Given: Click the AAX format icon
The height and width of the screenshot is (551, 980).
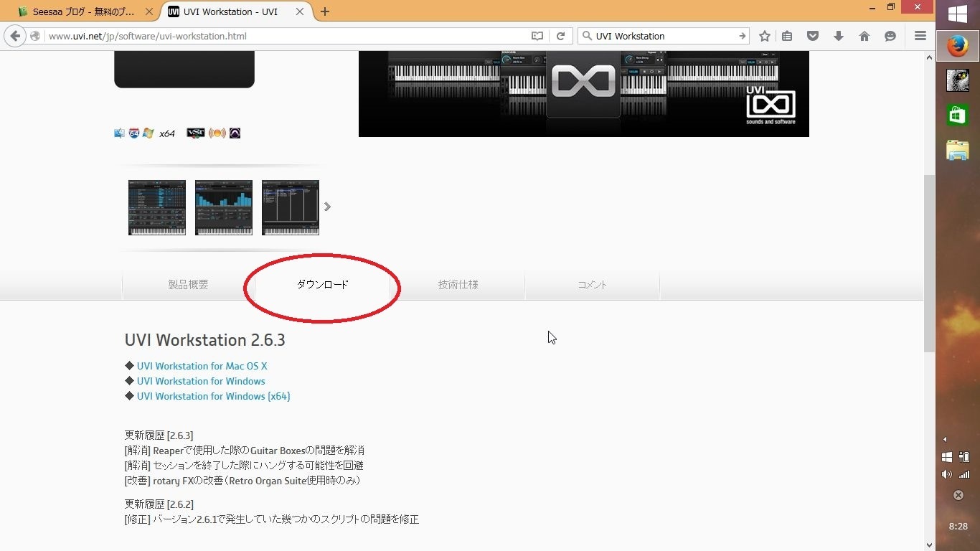Looking at the screenshot, I should (x=235, y=133).
